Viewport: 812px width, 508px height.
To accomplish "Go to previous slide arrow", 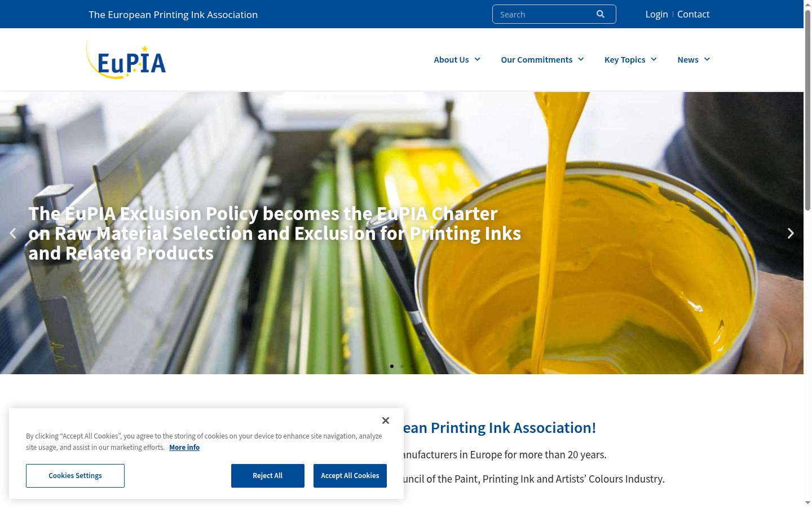I will 13,233.
